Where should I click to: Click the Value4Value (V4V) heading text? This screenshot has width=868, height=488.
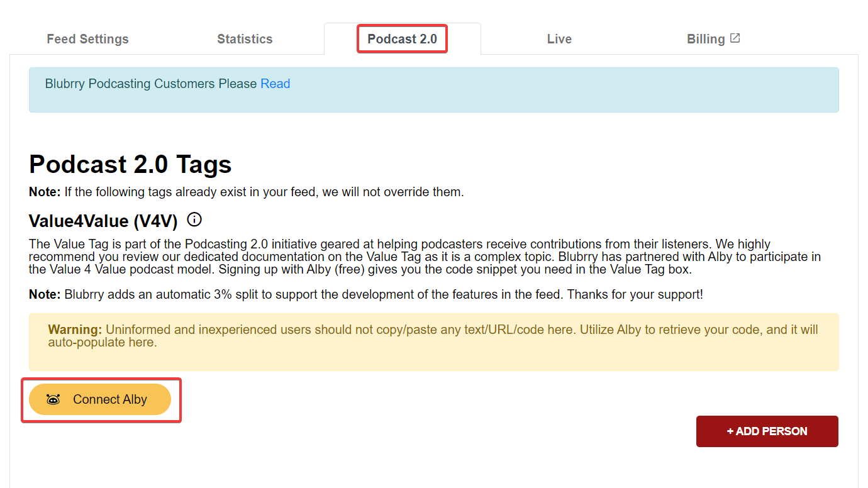click(x=103, y=221)
